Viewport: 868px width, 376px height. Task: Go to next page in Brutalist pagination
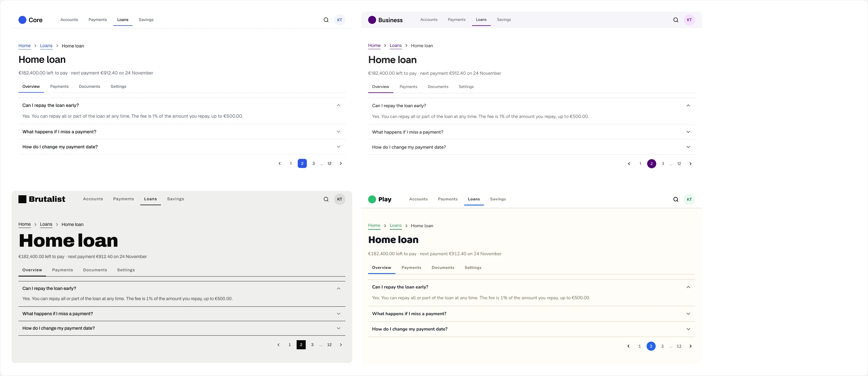pyautogui.click(x=341, y=345)
